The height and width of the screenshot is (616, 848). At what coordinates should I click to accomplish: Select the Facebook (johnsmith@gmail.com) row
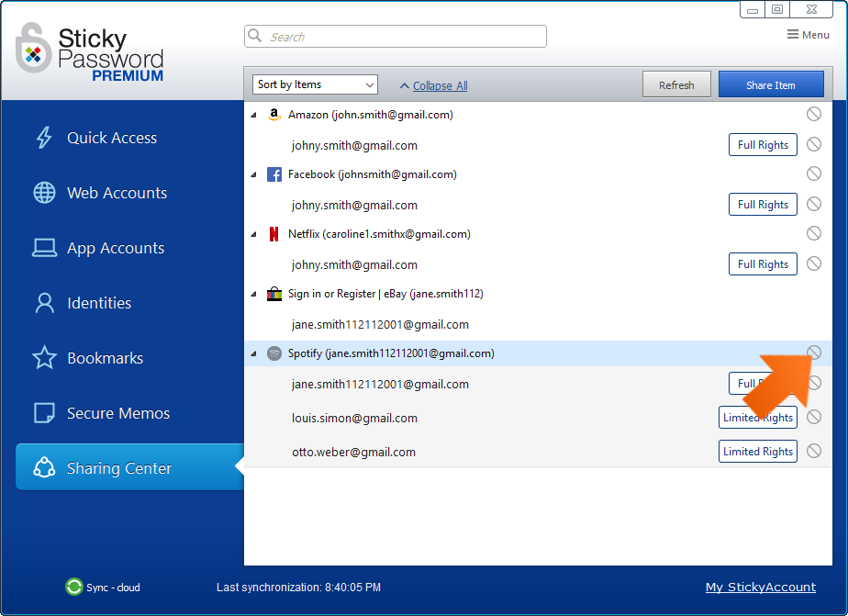click(x=538, y=174)
